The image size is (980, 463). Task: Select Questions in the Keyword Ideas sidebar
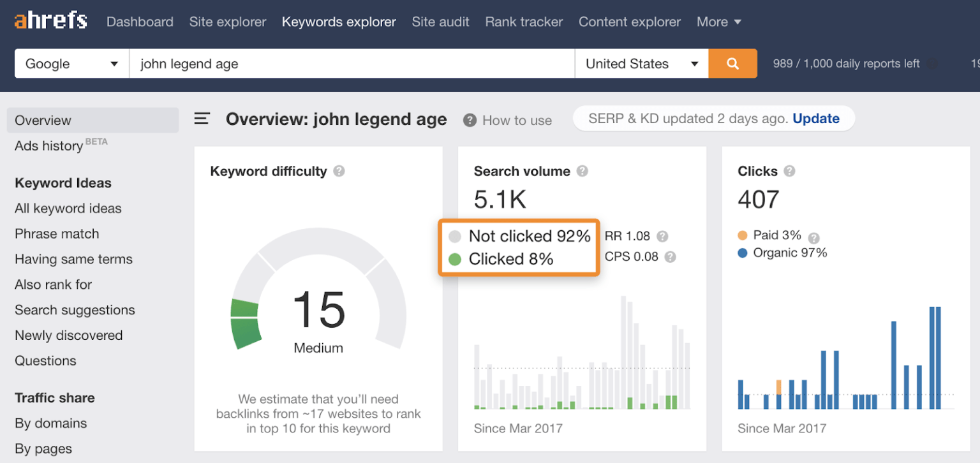pos(45,360)
